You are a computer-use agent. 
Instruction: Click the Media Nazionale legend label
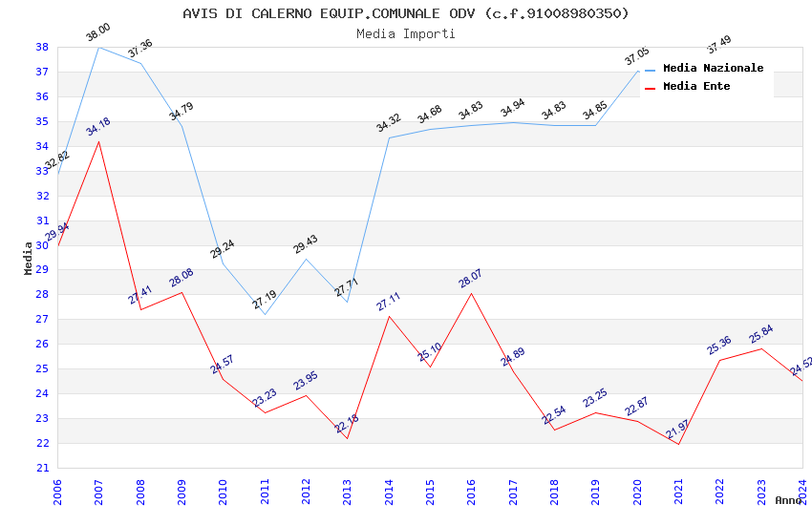click(713, 68)
